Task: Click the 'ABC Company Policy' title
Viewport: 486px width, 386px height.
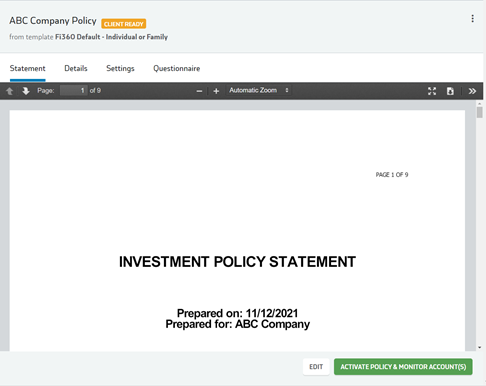Action: point(53,21)
